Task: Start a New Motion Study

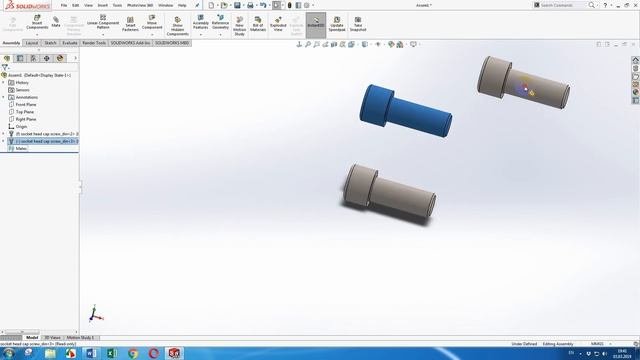Action: pos(240,26)
